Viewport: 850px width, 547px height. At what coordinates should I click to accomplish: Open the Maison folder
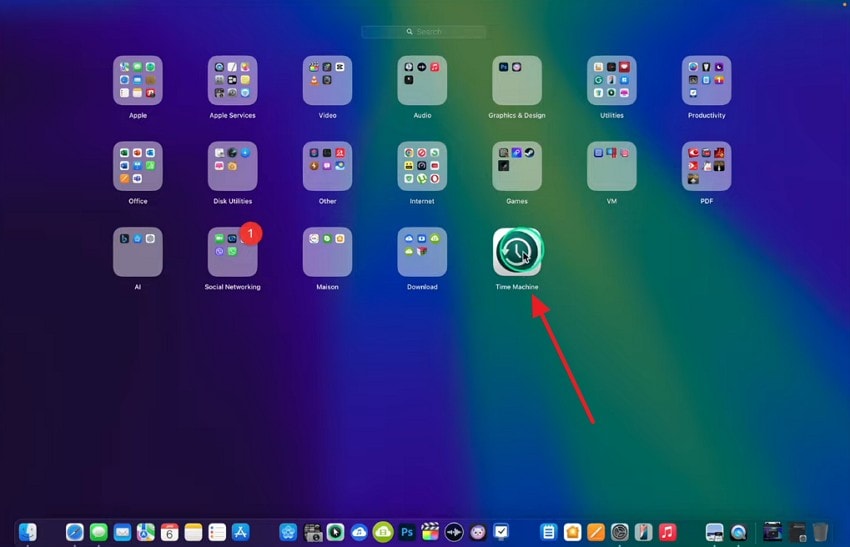point(327,252)
